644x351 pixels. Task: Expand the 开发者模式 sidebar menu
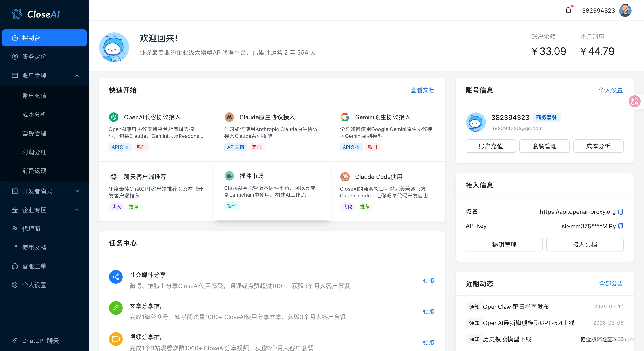click(x=77, y=191)
